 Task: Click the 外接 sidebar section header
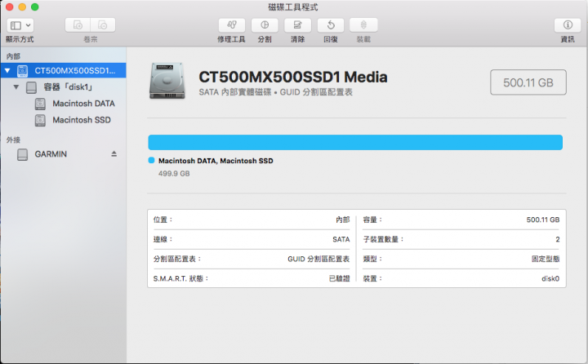pyautogui.click(x=13, y=140)
